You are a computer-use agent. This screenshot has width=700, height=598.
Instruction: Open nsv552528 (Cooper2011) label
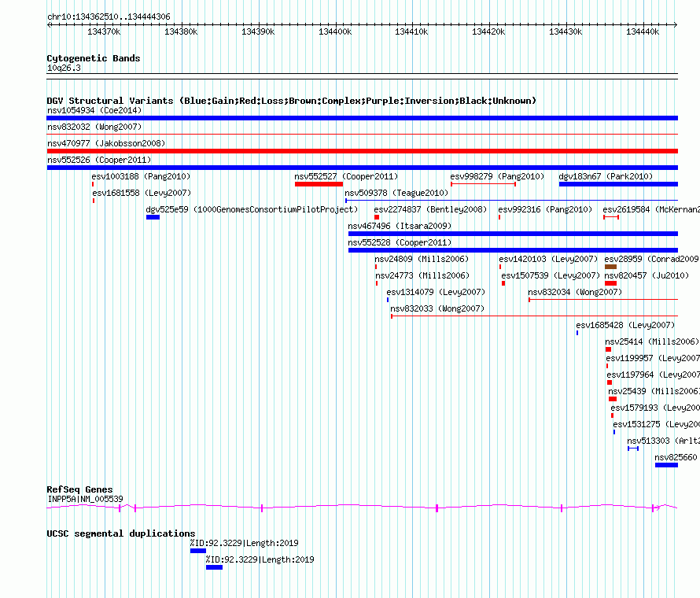[x=400, y=242]
